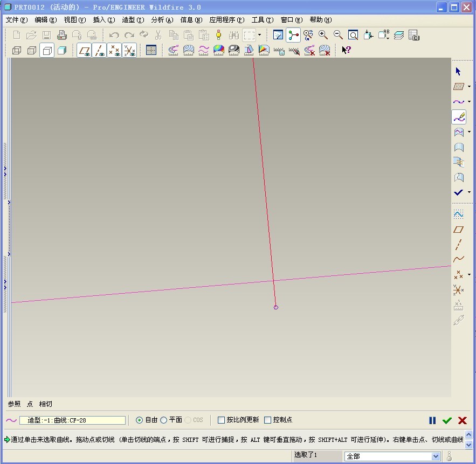Click the spin center toggle icon
Screen dimensions: 476x464
pos(293,35)
